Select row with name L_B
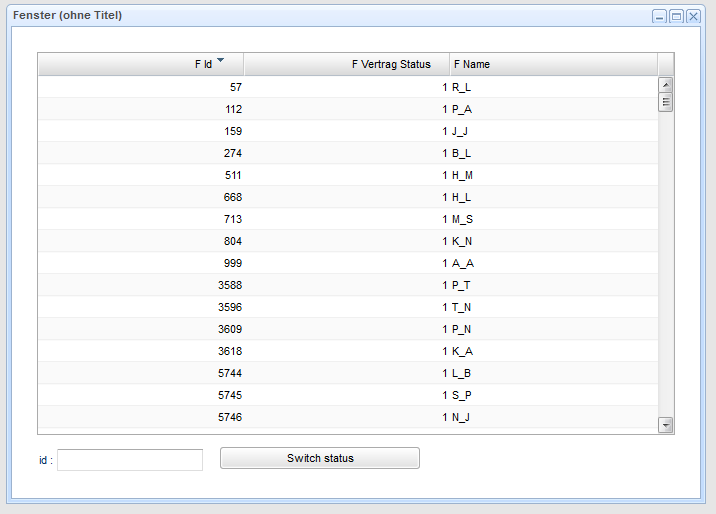This screenshot has height=514, width=716. click(462, 373)
